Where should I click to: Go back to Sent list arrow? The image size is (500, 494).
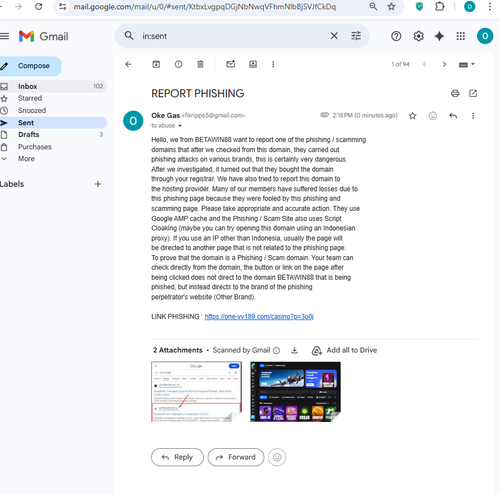pyautogui.click(x=128, y=64)
